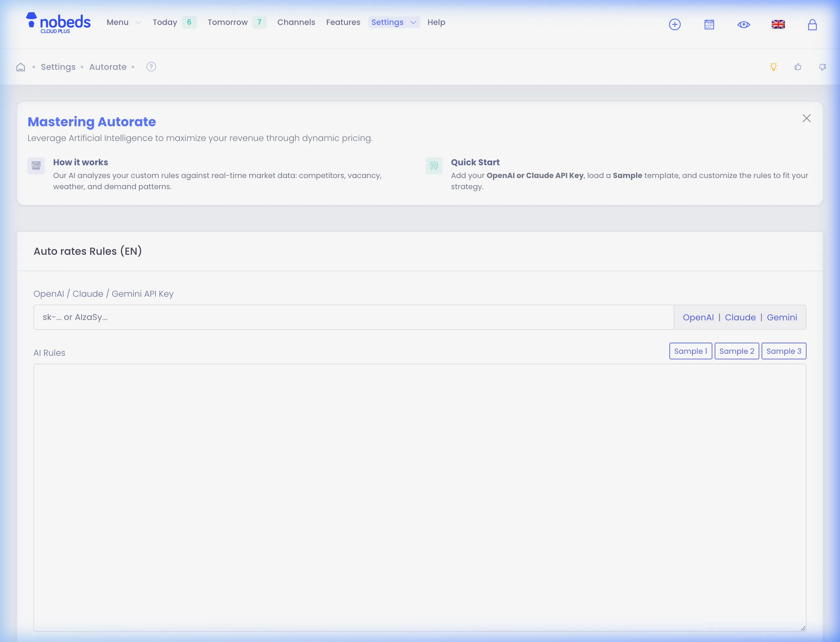Expand the Settings dropdown menu

coord(393,22)
